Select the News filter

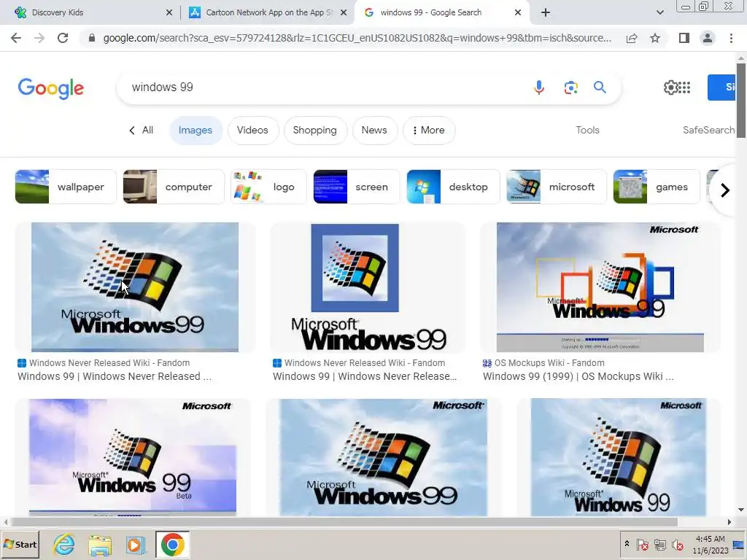tap(374, 130)
